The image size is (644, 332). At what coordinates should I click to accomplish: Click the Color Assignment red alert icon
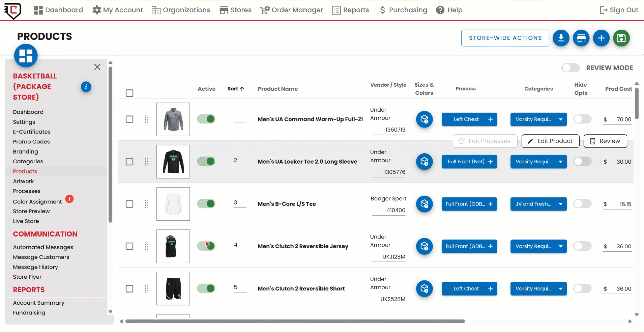click(69, 199)
